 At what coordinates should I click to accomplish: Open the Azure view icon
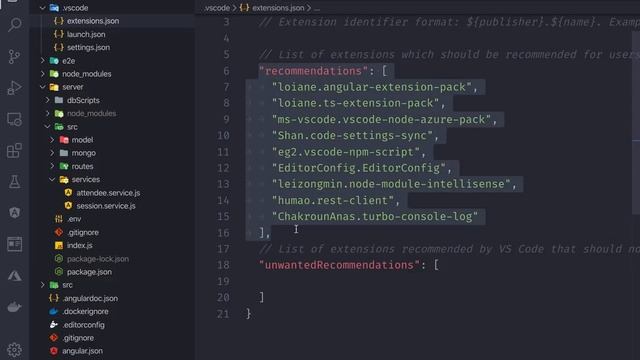point(14,276)
